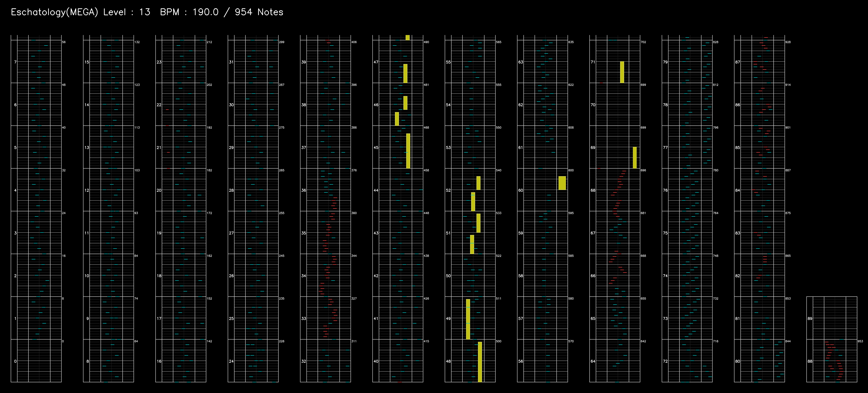Click the note count 415 label
The height and width of the screenshot is (393, 868).
pyautogui.click(x=426, y=341)
